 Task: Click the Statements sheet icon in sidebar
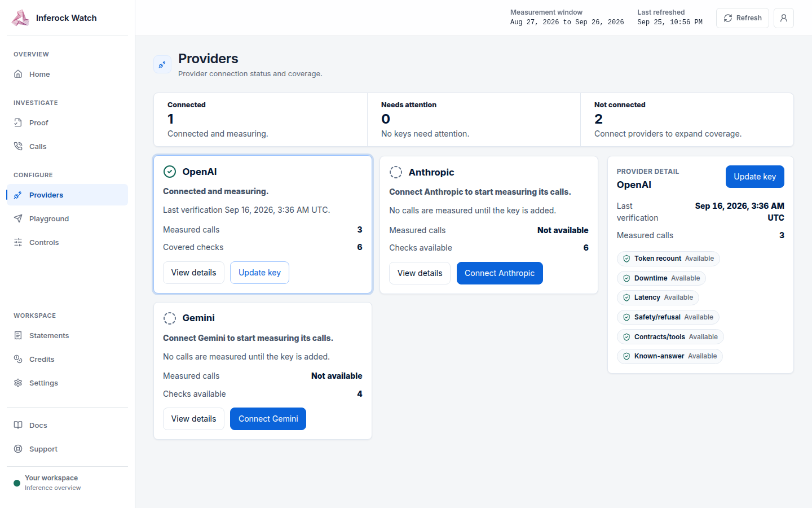pos(18,335)
